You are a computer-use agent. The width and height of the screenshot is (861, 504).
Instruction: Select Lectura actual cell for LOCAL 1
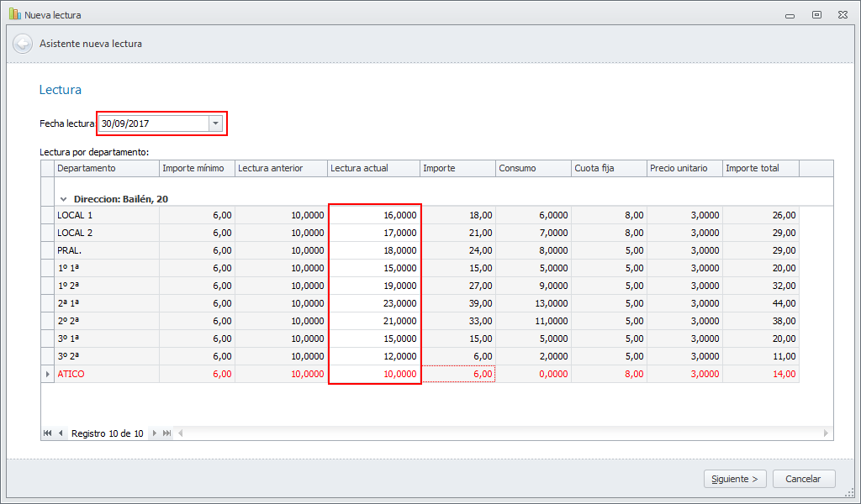click(374, 215)
